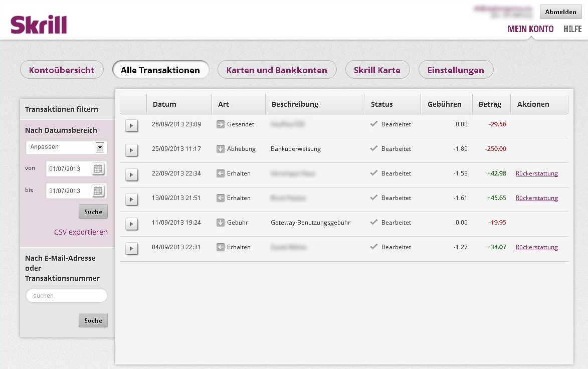The width and height of the screenshot is (588, 369).
Task: Open calendar picker for 'bis' date
Action: click(98, 191)
